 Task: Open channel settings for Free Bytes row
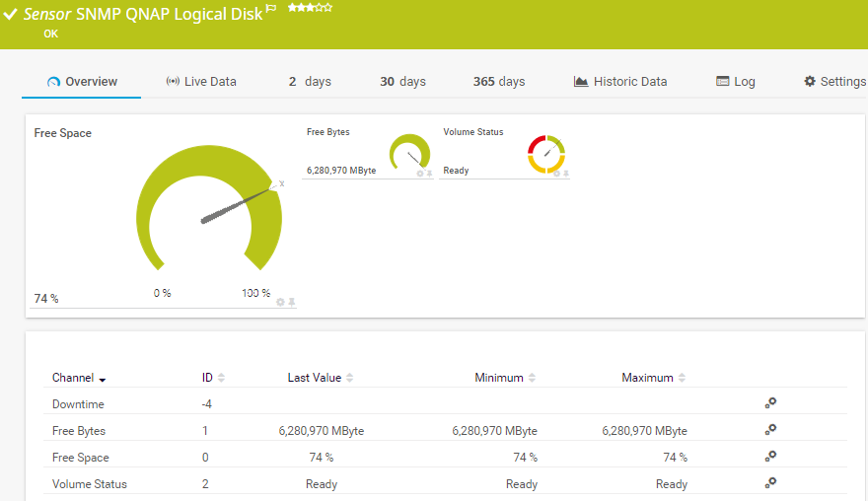coord(770,430)
